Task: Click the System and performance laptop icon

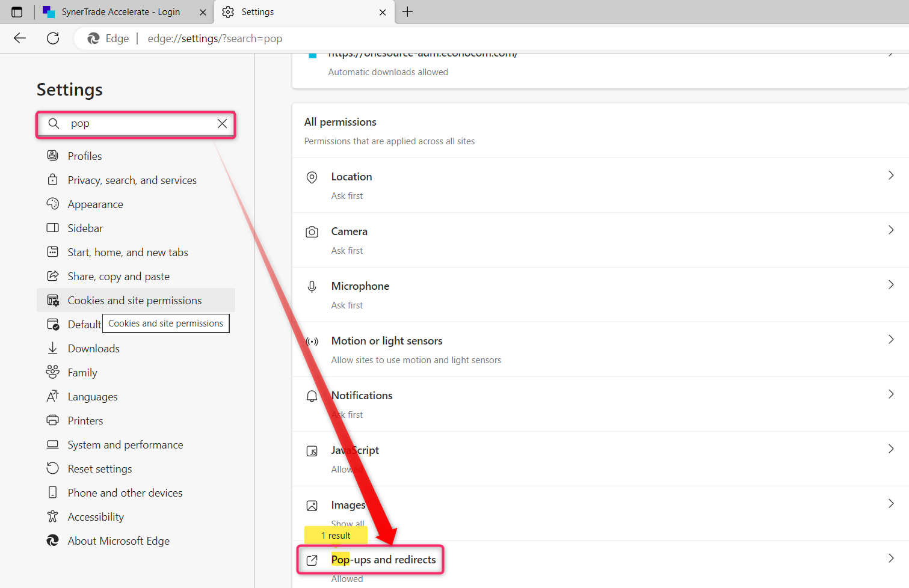Action: 53,444
